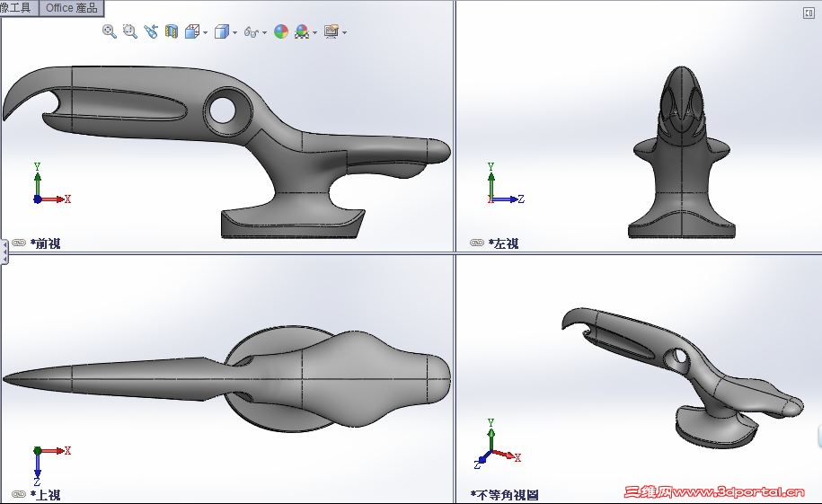Viewport: 822px width, 504px height.
Task: Click the View Settings monitor icon
Action: pos(331,32)
